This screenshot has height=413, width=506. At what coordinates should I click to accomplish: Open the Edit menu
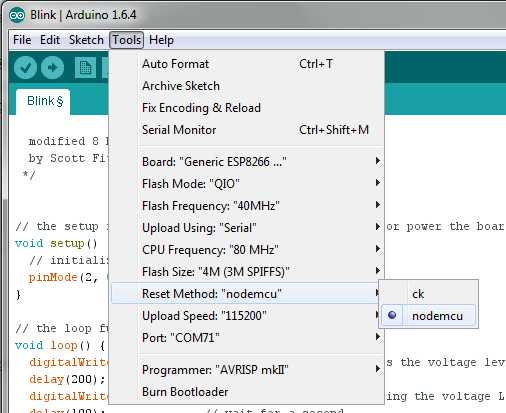point(50,40)
